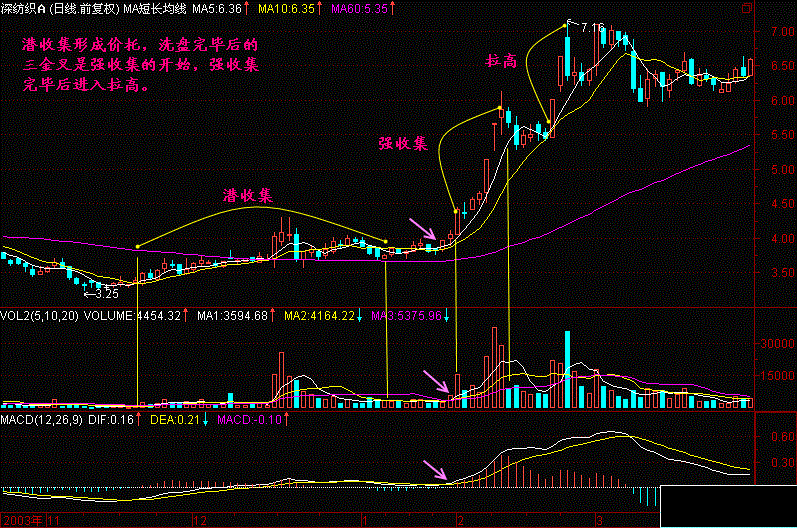Select the 强收集 annotation text
Screen dimensions: 797x528
tap(403, 143)
